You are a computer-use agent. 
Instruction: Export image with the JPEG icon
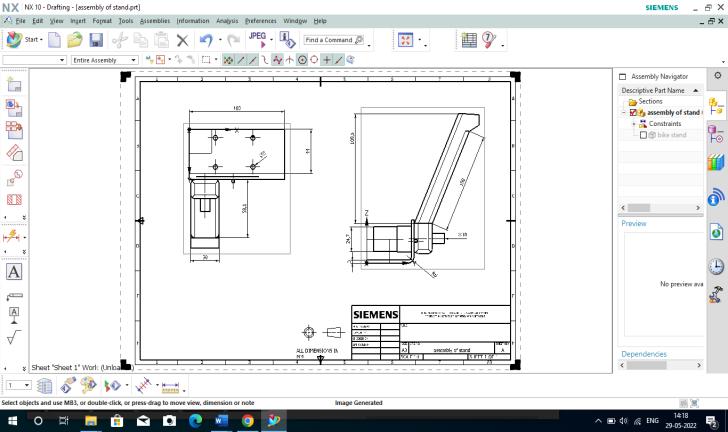pos(257,40)
